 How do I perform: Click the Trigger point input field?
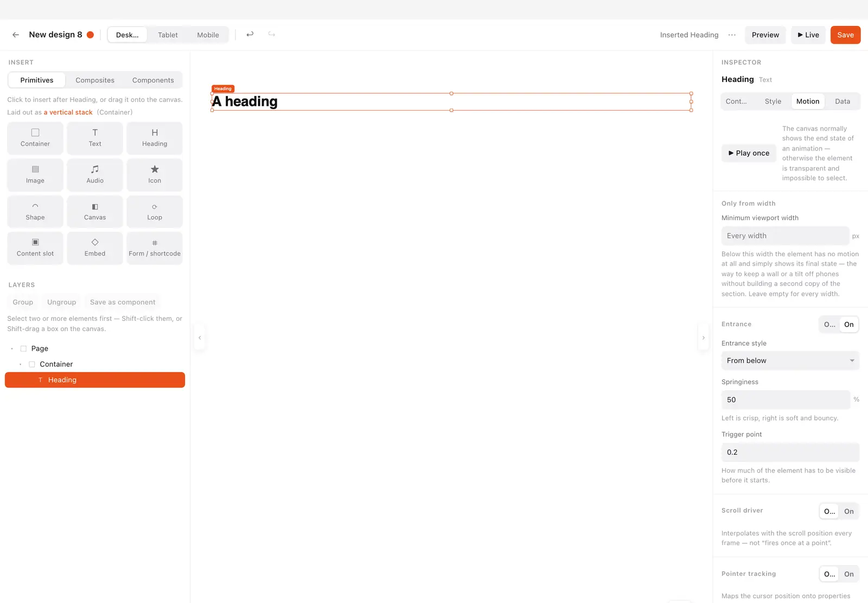[x=790, y=452]
